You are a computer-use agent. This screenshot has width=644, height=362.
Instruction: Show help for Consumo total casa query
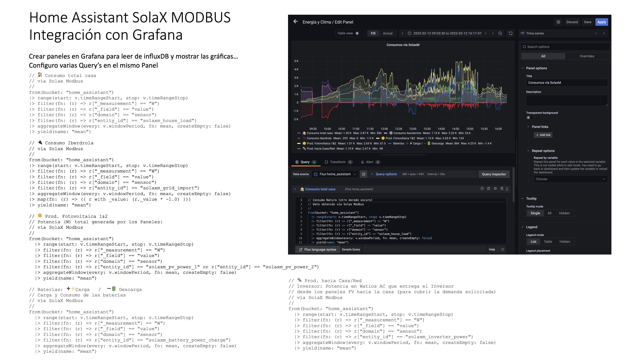tap(482, 189)
